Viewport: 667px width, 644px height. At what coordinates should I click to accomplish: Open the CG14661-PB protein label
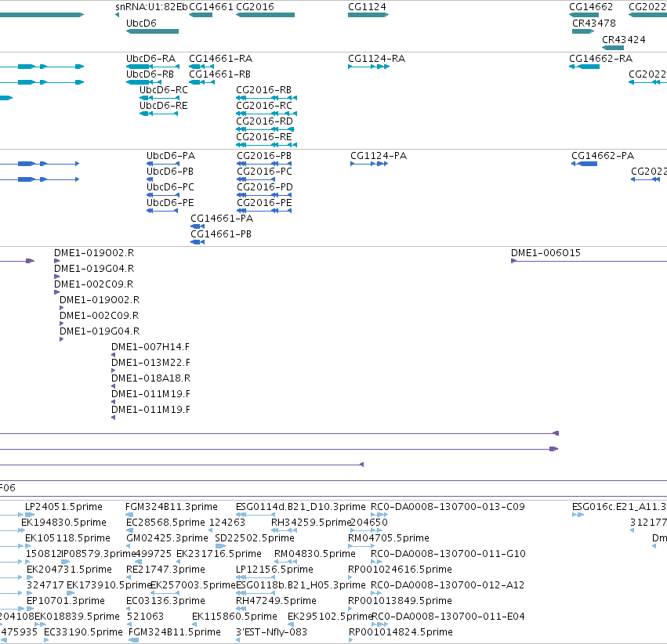click(221, 234)
